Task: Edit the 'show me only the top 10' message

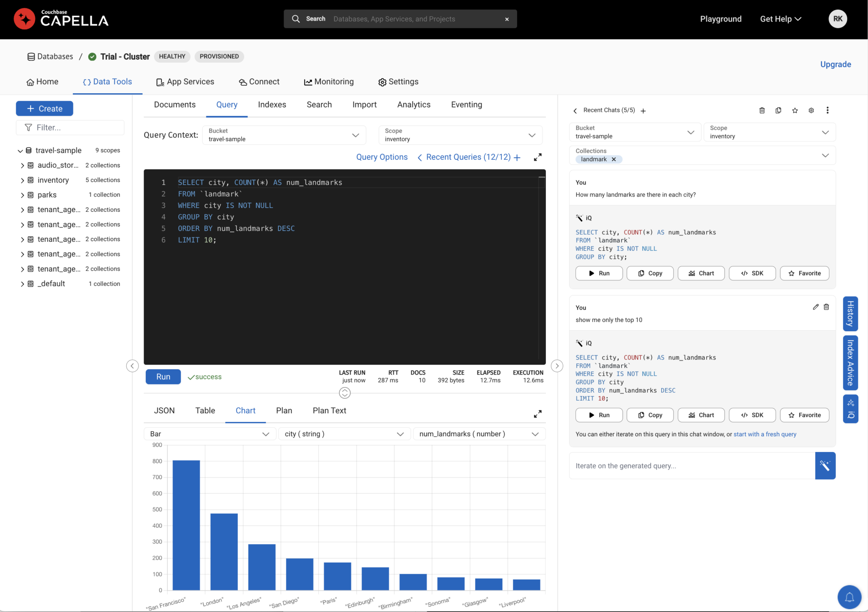Action: (x=815, y=307)
